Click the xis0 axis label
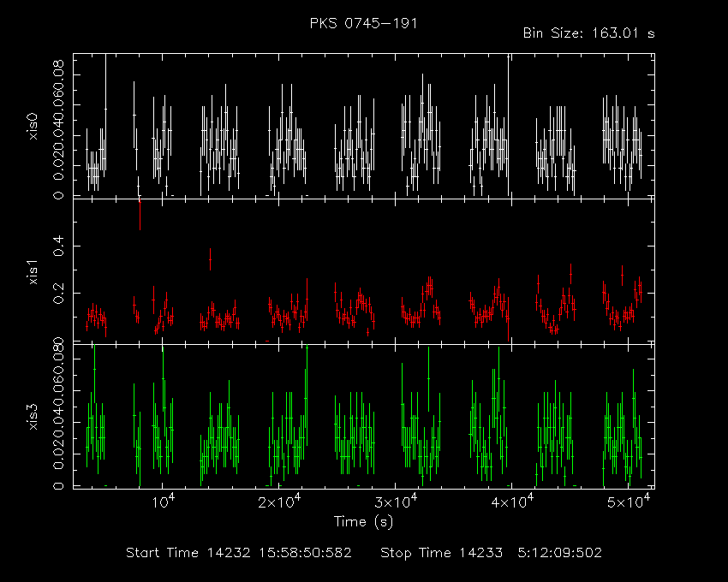 pyautogui.click(x=33, y=126)
